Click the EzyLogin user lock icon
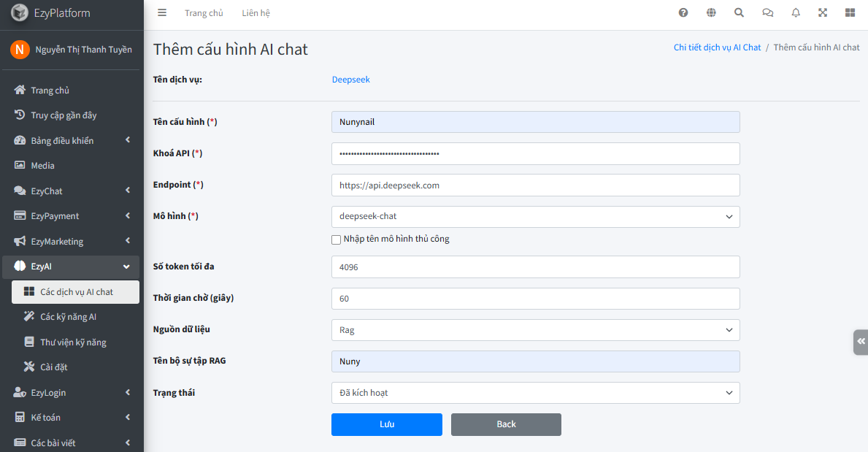Screen dimensions: 868x452 20,392
